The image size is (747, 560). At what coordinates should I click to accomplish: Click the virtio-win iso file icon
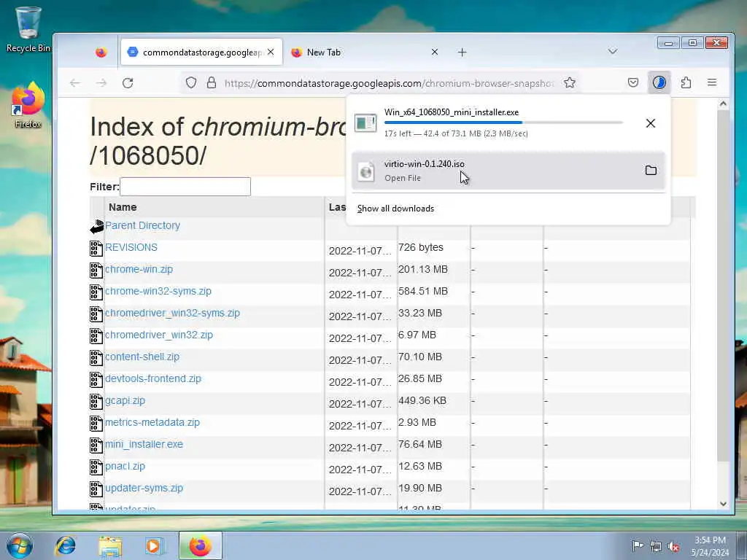pyautogui.click(x=366, y=171)
